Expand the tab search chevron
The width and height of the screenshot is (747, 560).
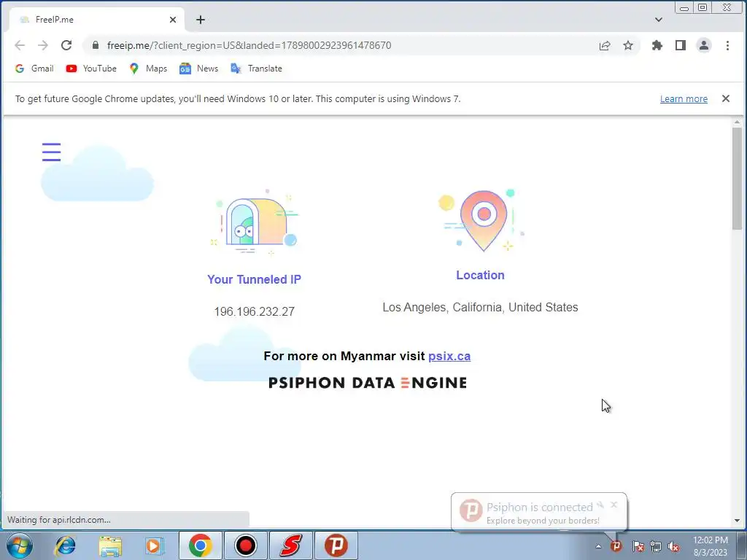click(x=659, y=20)
